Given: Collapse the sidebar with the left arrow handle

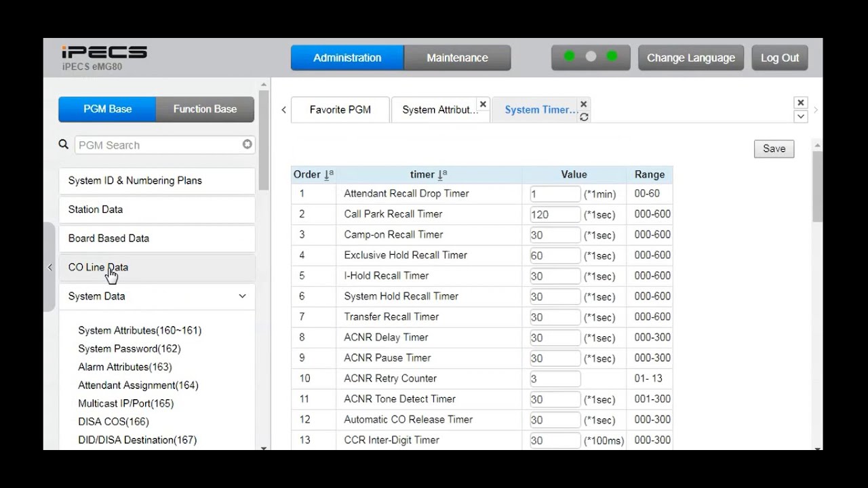Looking at the screenshot, I should click(x=50, y=267).
